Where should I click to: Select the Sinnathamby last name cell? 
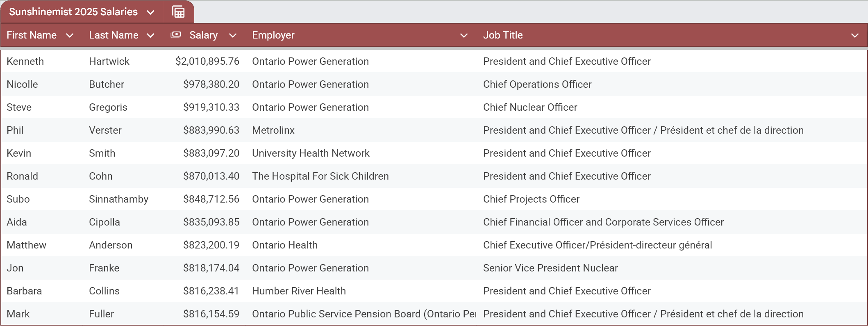[x=118, y=199]
